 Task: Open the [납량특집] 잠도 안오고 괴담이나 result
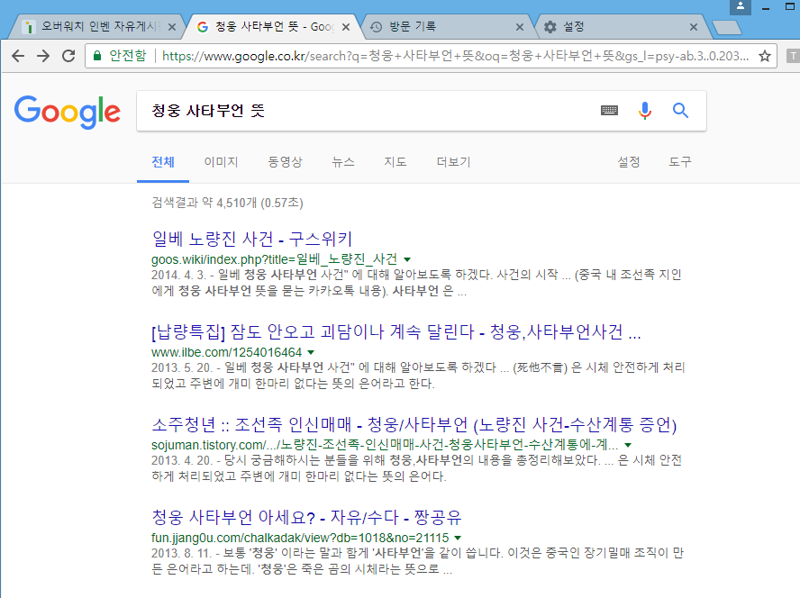[x=396, y=332]
